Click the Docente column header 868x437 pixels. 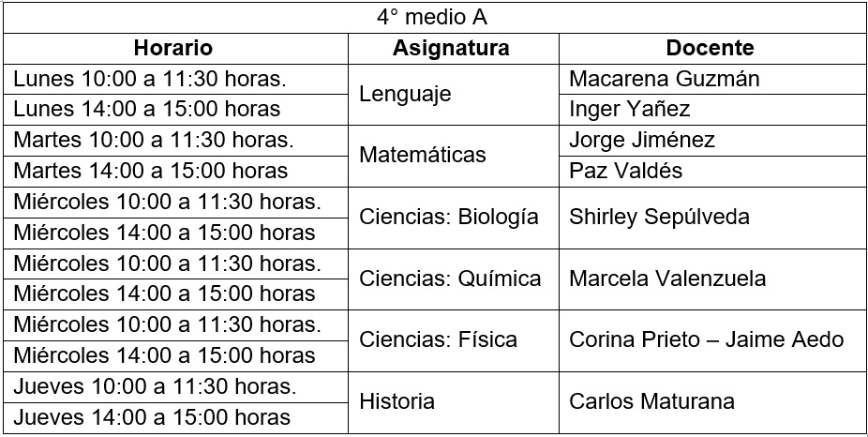711,48
